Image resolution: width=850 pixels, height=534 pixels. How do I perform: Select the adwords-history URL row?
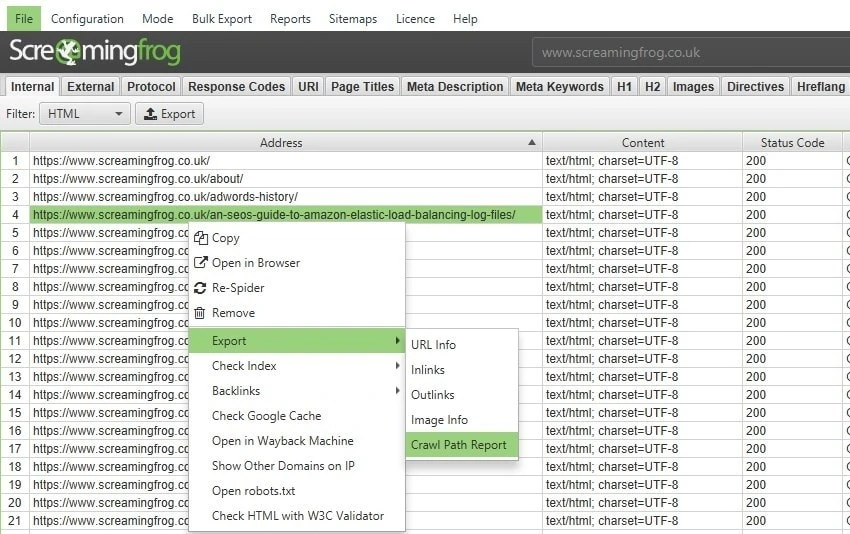(x=165, y=197)
